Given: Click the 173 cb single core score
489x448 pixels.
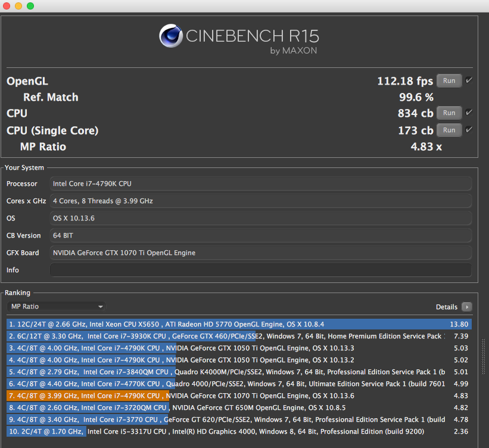Looking at the screenshot, I should (x=416, y=130).
